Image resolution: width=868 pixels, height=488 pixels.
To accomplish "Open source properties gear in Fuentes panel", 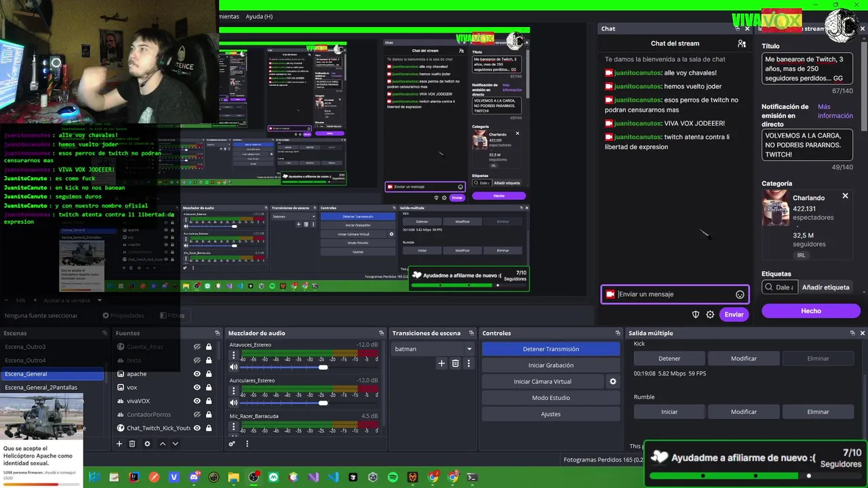I will tap(147, 444).
